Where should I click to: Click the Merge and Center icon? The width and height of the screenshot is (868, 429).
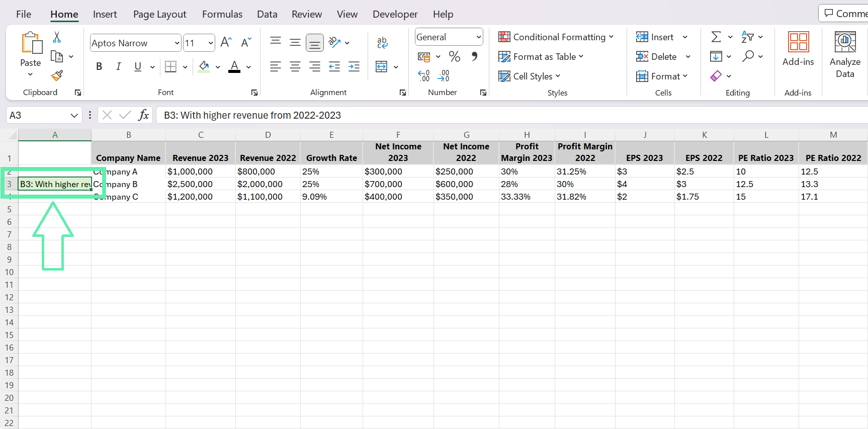coord(382,66)
